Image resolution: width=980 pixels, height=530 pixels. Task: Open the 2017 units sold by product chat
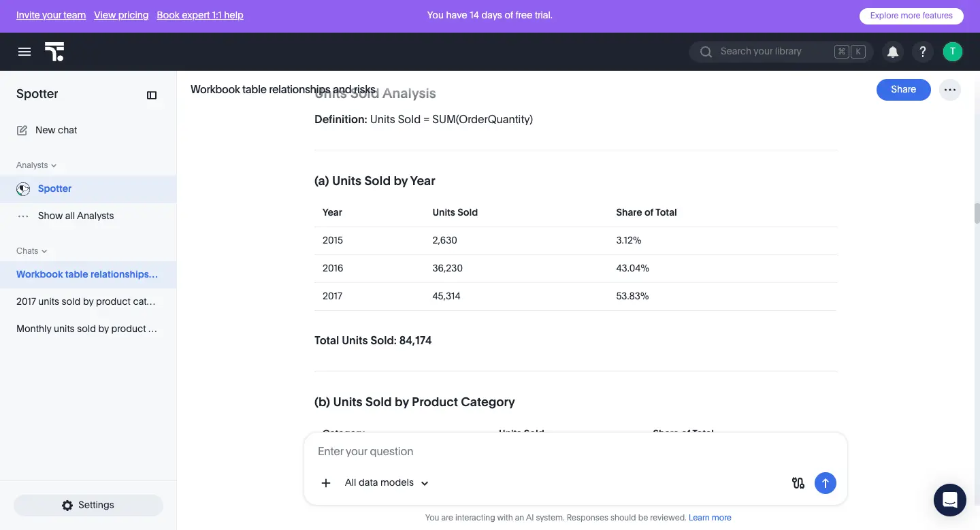tap(88, 302)
